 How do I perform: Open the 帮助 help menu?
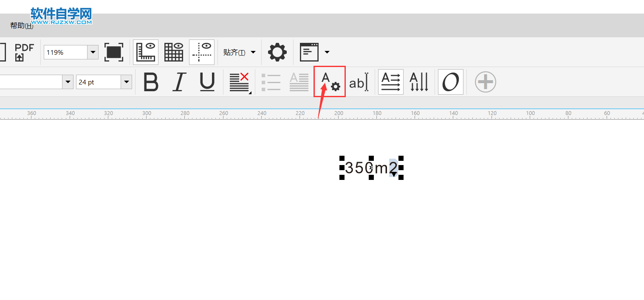click(x=21, y=25)
